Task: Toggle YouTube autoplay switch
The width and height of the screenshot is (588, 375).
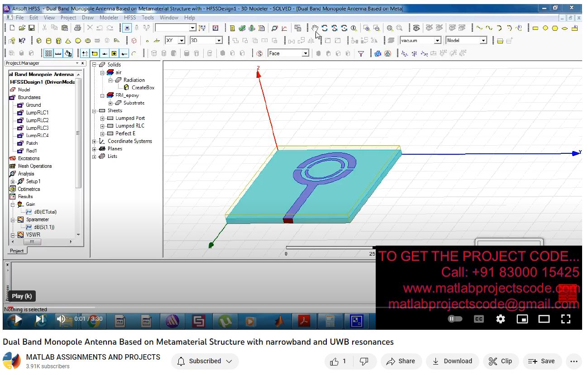Action: click(x=455, y=319)
